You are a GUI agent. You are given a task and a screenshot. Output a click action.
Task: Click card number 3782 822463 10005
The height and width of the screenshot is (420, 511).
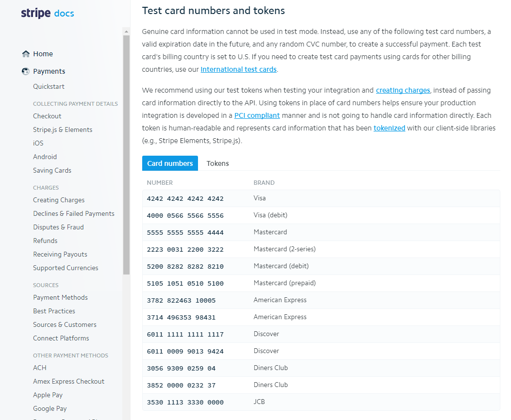click(x=181, y=301)
